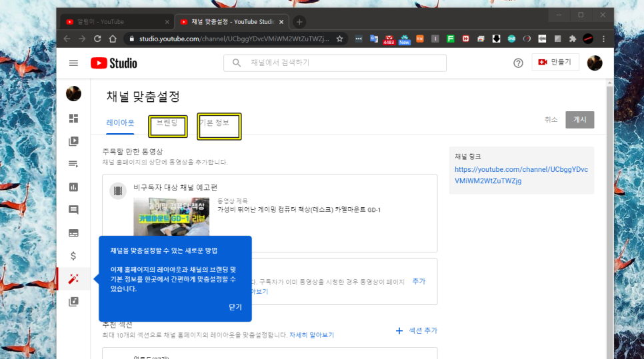Switch to the 브랜딩 tab
The height and width of the screenshot is (359, 644).
pyautogui.click(x=167, y=123)
